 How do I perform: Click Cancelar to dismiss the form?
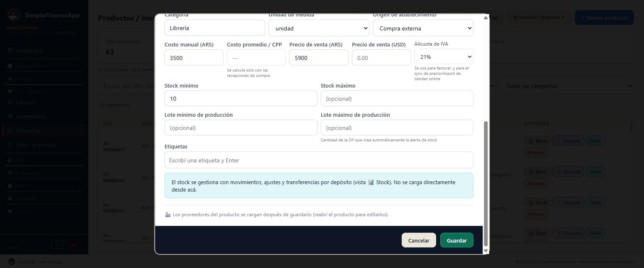pos(419,240)
